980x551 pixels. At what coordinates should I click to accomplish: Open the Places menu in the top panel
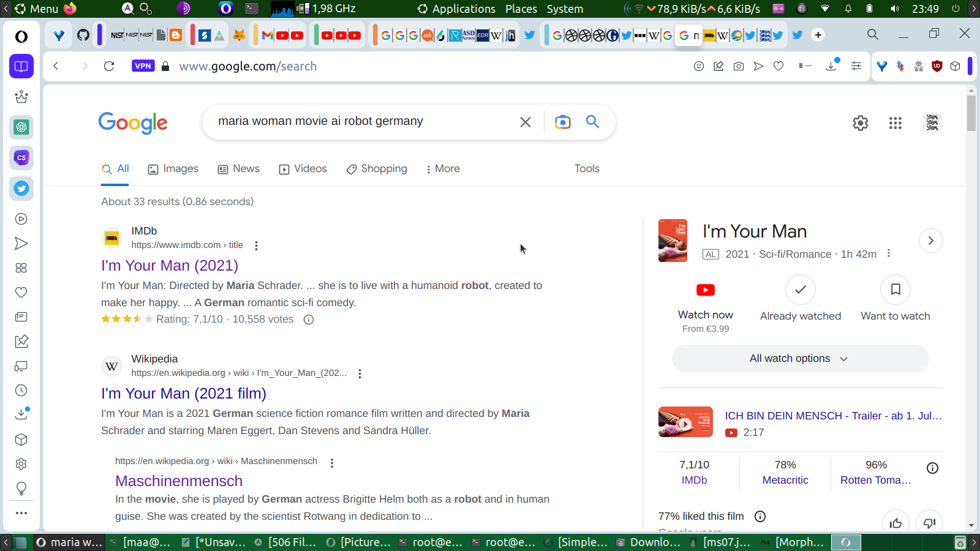[521, 9]
